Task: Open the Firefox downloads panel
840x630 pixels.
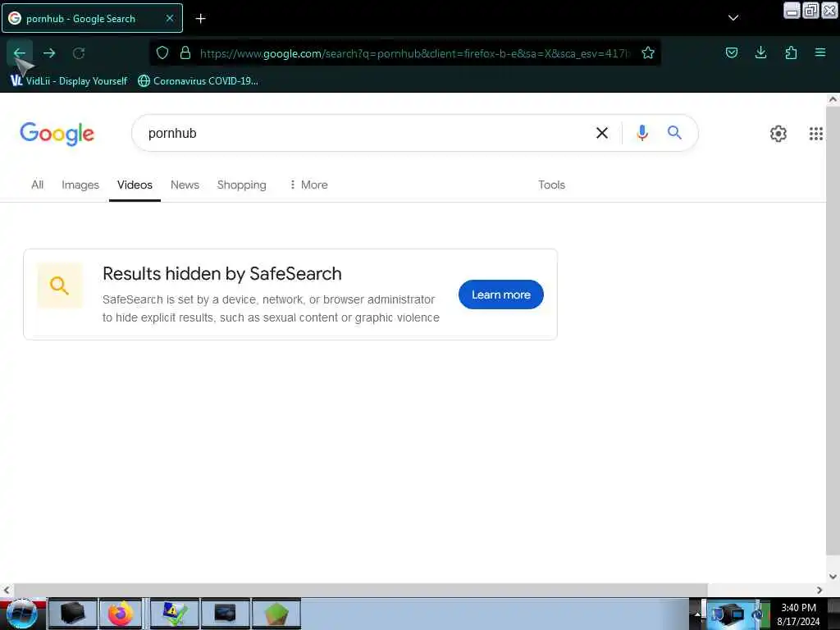Action: [760, 52]
